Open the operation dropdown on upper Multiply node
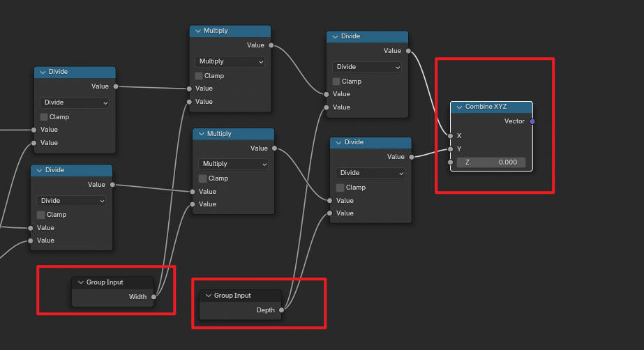The width and height of the screenshot is (644, 350). [230, 61]
